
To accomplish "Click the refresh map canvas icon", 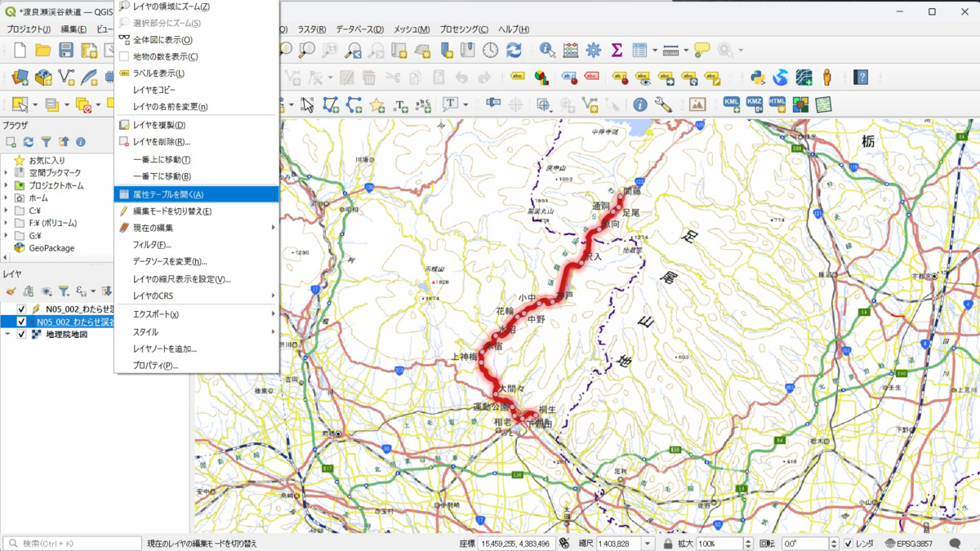I will point(514,51).
